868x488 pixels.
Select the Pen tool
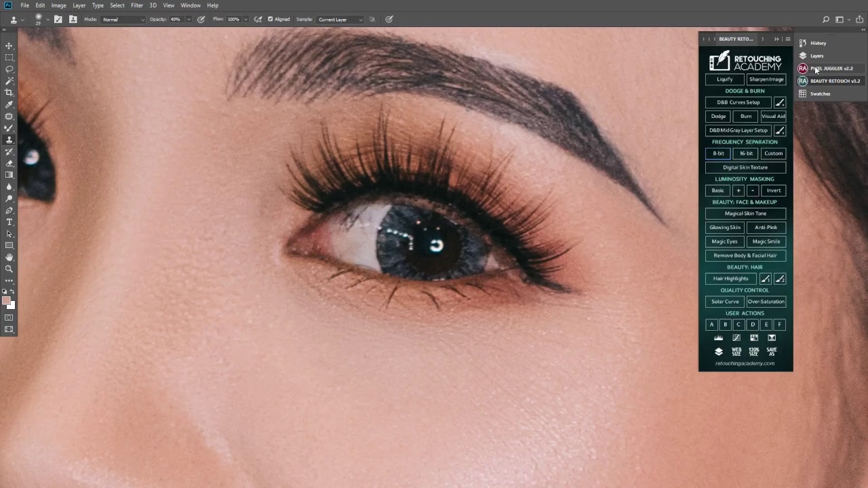(9, 210)
